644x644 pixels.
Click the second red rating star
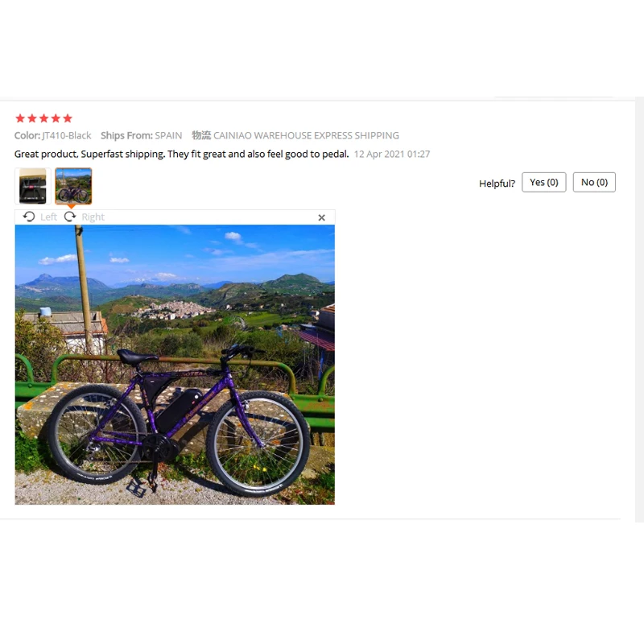click(32, 118)
